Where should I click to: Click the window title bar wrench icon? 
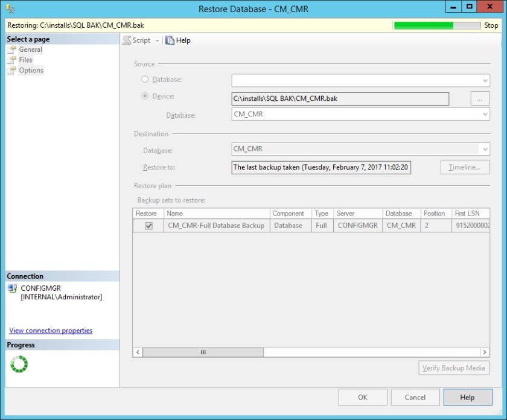click(x=10, y=8)
